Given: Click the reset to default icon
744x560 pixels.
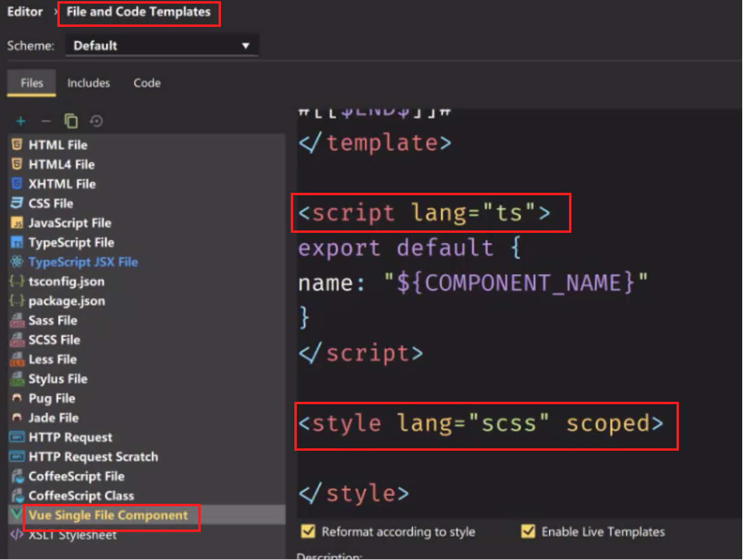Looking at the screenshot, I should pyautogui.click(x=96, y=122).
